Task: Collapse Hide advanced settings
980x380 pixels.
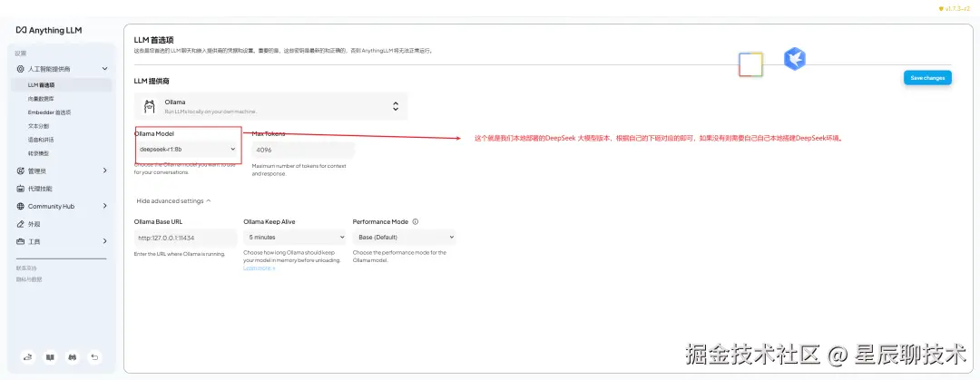Action: pyautogui.click(x=173, y=201)
